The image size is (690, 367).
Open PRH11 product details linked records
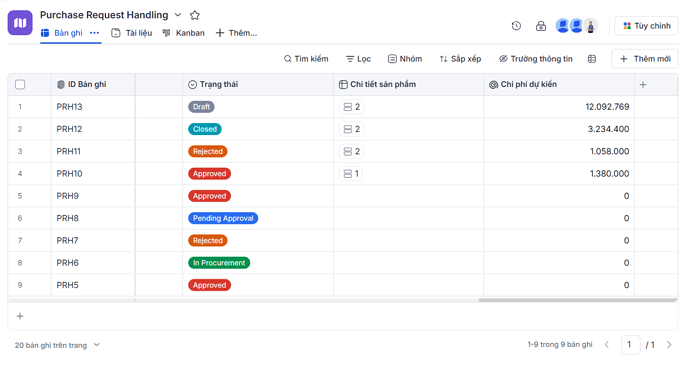[351, 151]
